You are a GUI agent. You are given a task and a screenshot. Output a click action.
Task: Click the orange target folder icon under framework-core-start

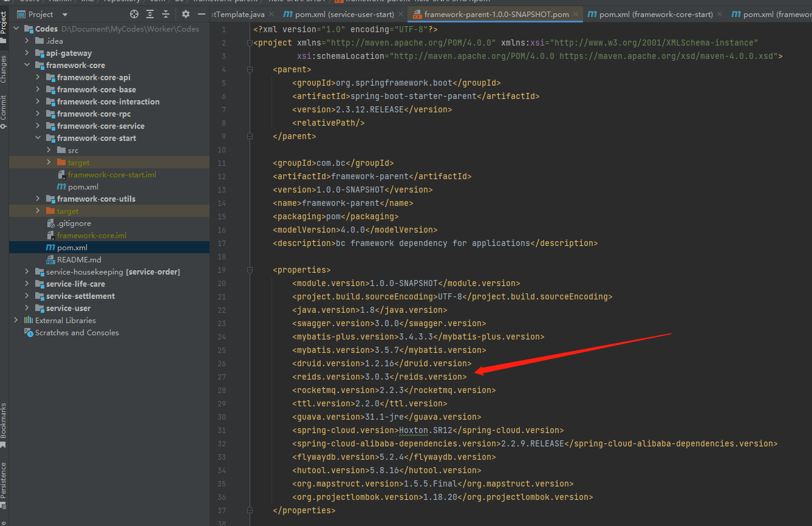61,162
